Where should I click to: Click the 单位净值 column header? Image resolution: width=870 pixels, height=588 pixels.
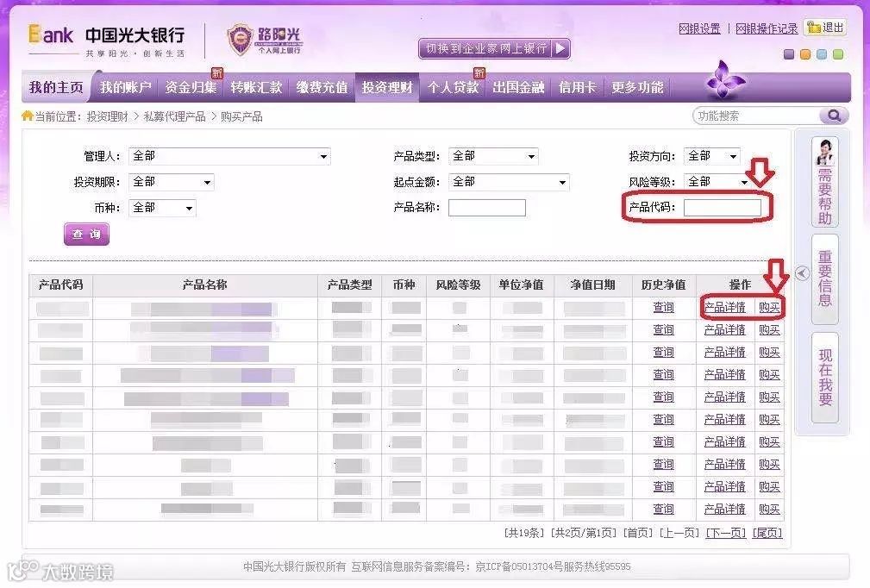tap(521, 285)
